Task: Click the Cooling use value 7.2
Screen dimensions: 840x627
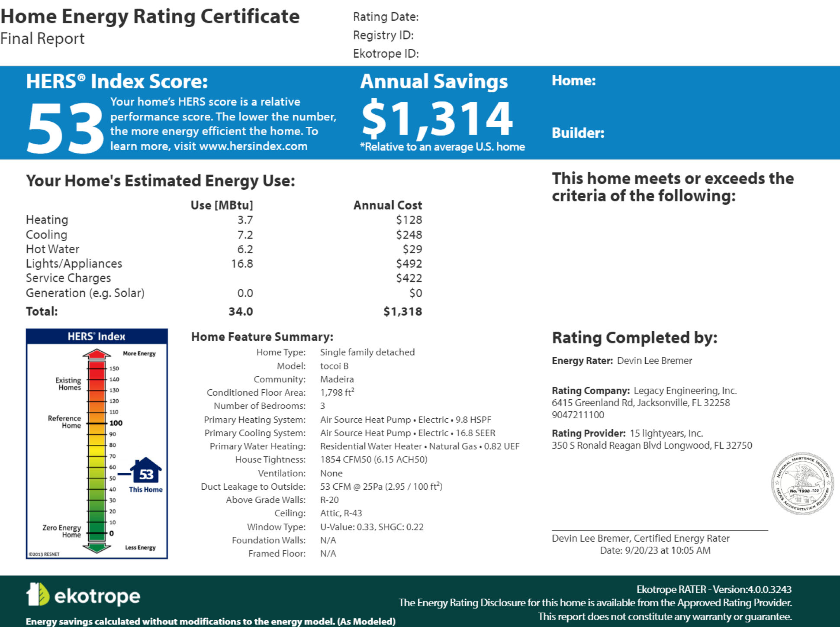Action: pos(245,235)
